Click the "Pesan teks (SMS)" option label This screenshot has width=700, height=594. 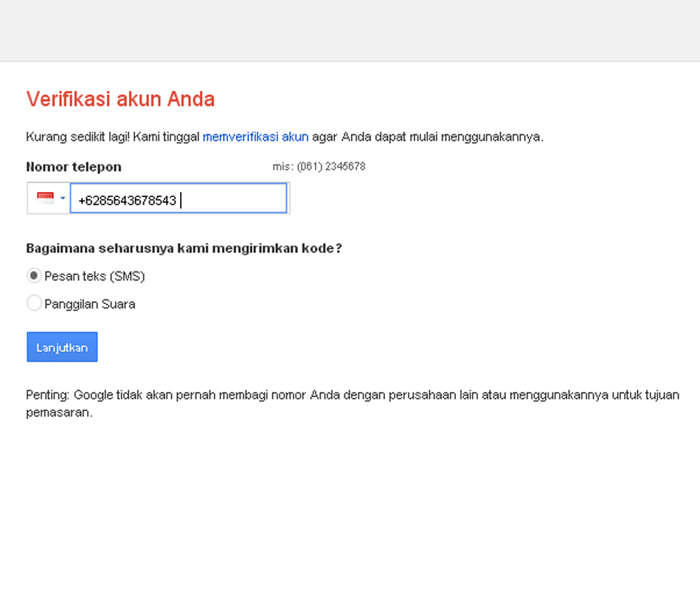[x=94, y=276]
